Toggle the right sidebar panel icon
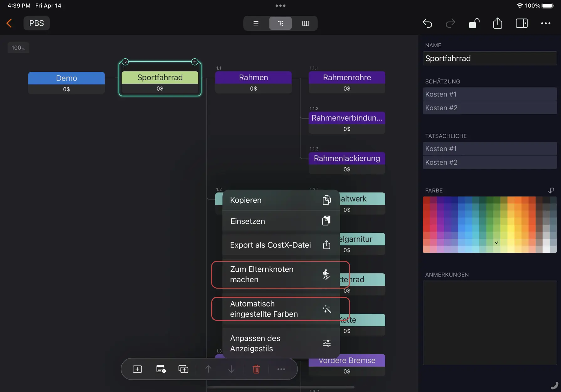Image resolution: width=561 pixels, height=392 pixels. (x=522, y=23)
